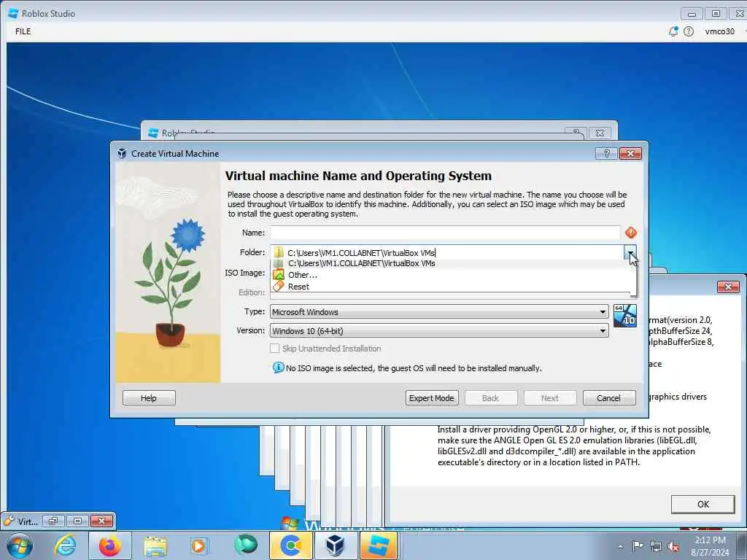
Task: Close the OpenGL error dialog
Action: click(728, 287)
